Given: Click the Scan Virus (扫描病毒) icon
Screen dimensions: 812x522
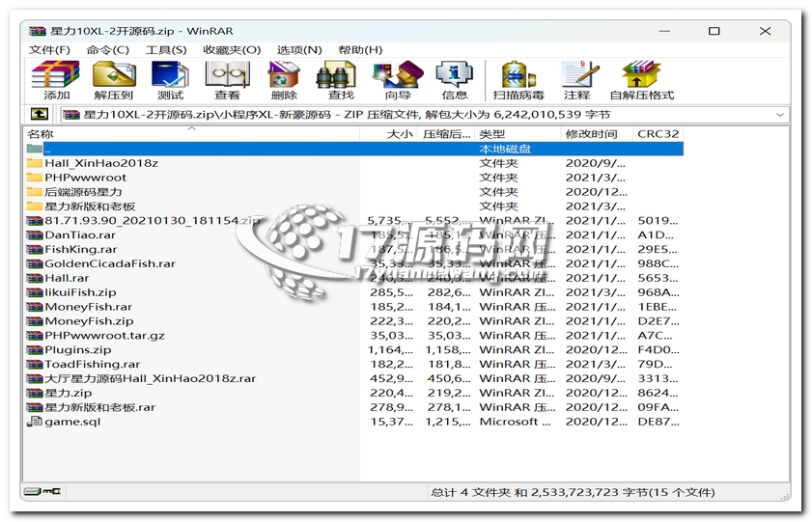Looking at the screenshot, I should [x=518, y=80].
